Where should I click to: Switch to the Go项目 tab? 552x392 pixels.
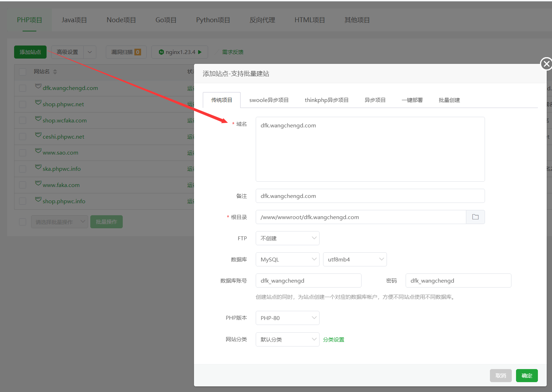(x=166, y=20)
